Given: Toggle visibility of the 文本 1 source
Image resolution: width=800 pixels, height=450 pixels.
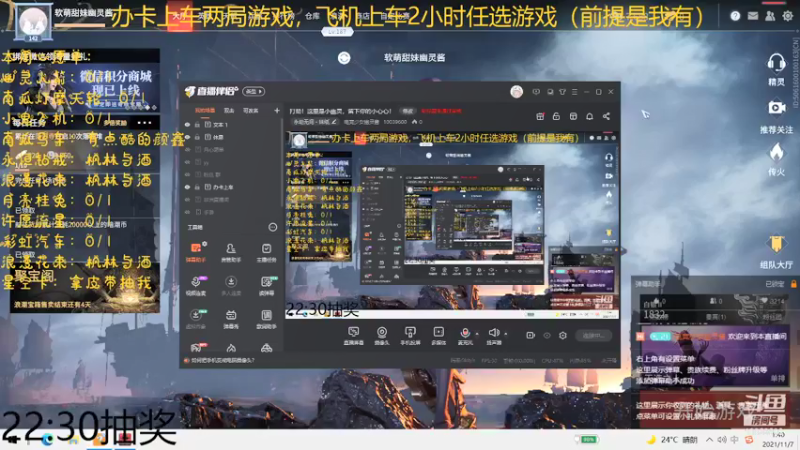Looking at the screenshot, I should click(187, 124).
